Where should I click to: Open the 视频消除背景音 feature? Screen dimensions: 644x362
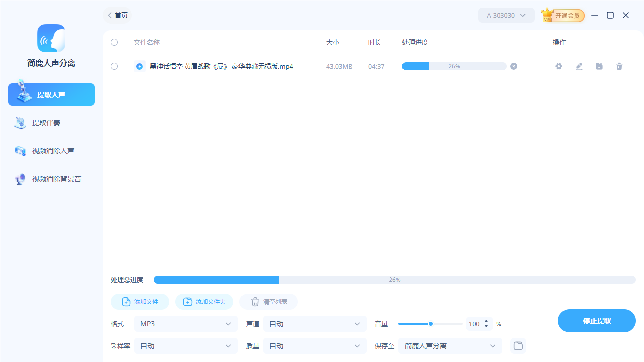(x=51, y=178)
